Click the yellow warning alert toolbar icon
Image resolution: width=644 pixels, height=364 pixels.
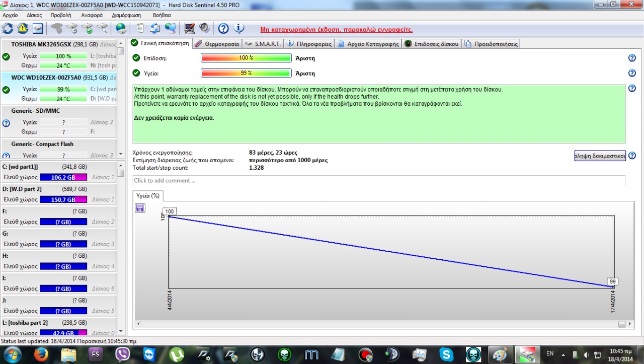[23, 28]
